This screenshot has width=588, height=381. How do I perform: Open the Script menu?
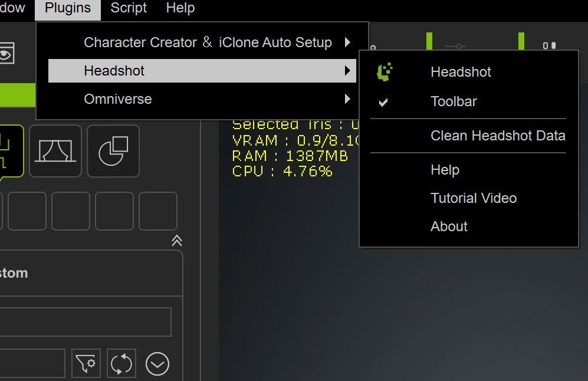coord(128,8)
